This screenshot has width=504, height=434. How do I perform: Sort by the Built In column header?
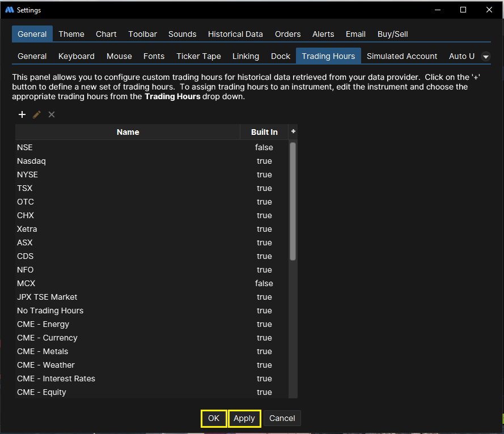click(x=264, y=132)
